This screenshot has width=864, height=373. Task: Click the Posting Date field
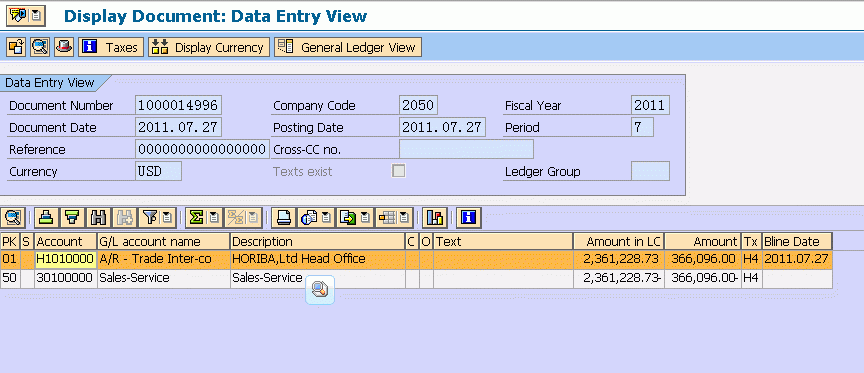pos(442,127)
